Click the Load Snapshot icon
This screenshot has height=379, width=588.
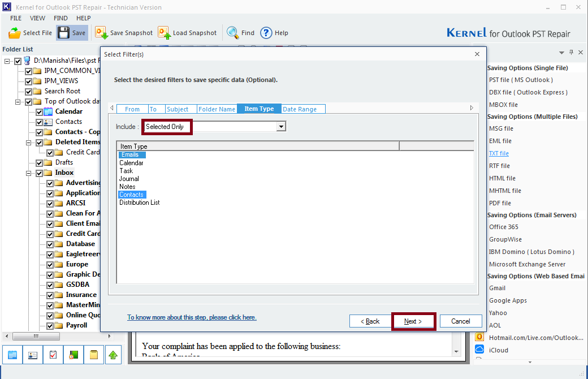(x=165, y=33)
